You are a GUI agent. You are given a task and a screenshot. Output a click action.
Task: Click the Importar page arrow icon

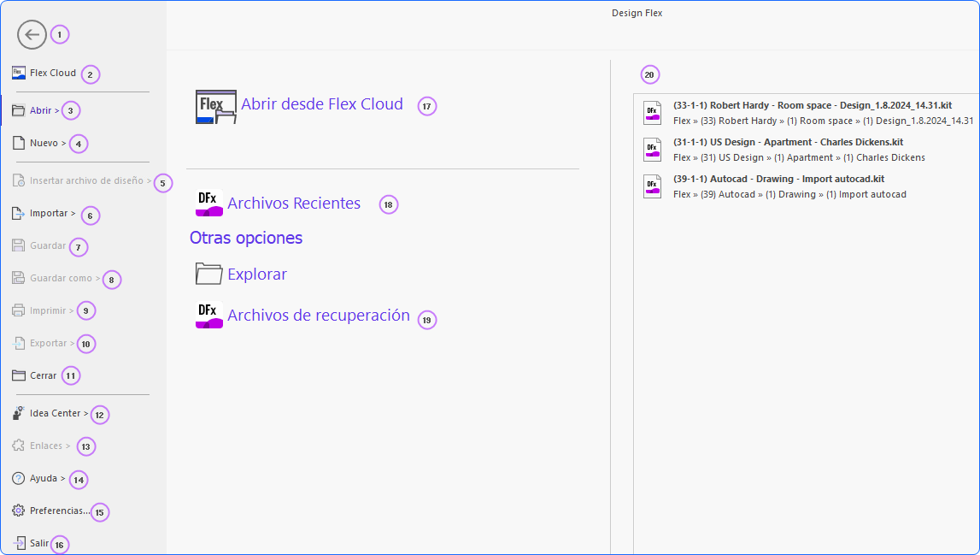19,213
